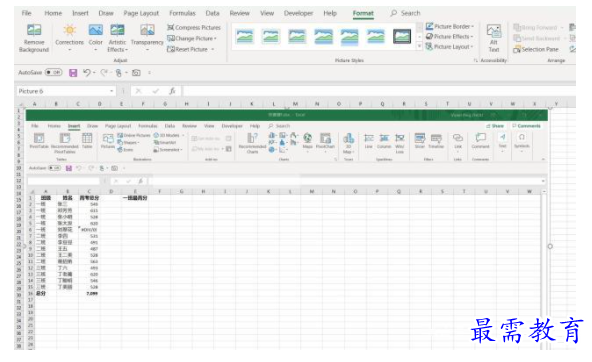Switch to the Insert ribbon tab
The height and width of the screenshot is (362, 592).
[x=80, y=13]
